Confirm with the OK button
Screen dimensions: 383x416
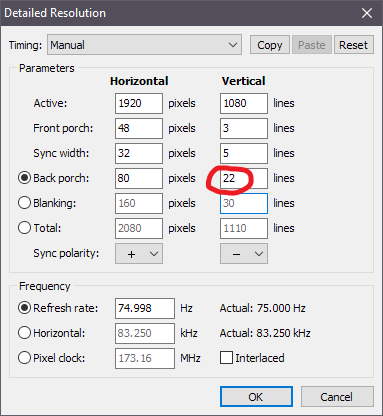coord(256,397)
